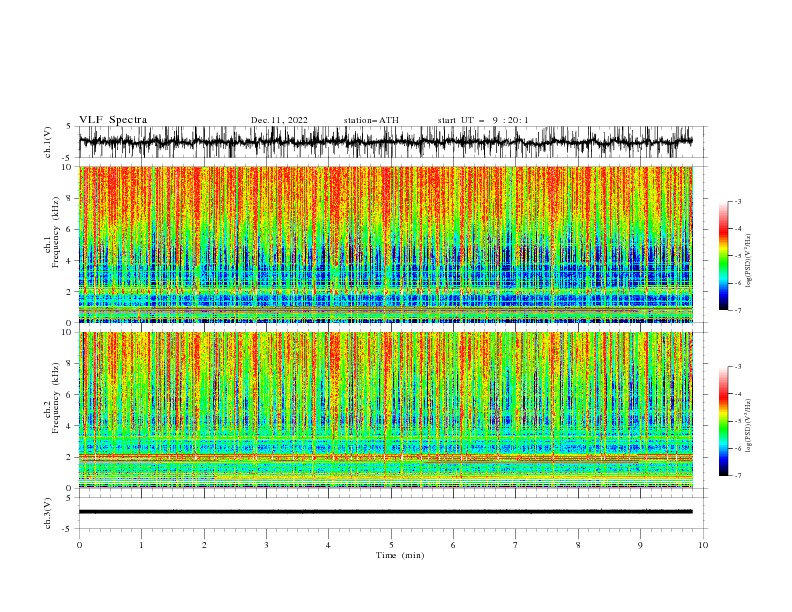This screenshot has width=792, height=612.
Task: Click the "-3" tick on ch.1 color scale
Action: coord(738,201)
